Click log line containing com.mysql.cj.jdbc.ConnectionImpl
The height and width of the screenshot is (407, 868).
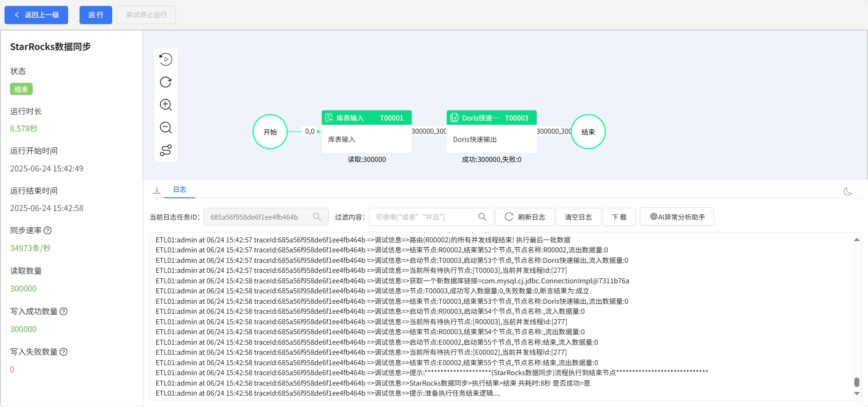coord(393,281)
